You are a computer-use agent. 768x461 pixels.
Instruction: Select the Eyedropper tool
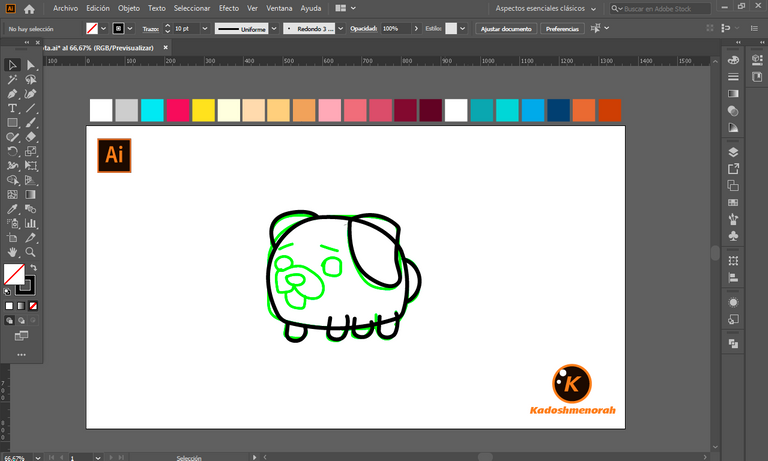(x=12, y=209)
